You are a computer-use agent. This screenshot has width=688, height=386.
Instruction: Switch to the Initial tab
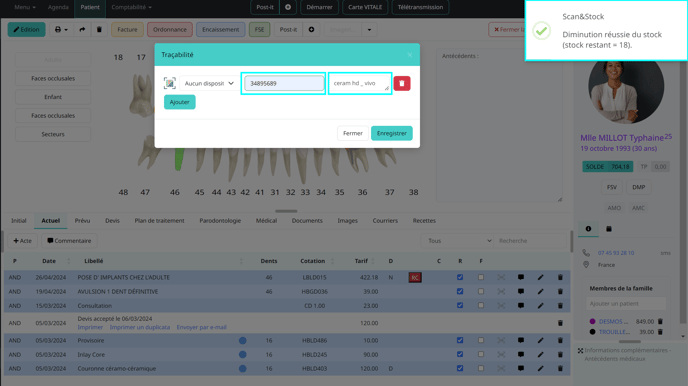(x=18, y=221)
